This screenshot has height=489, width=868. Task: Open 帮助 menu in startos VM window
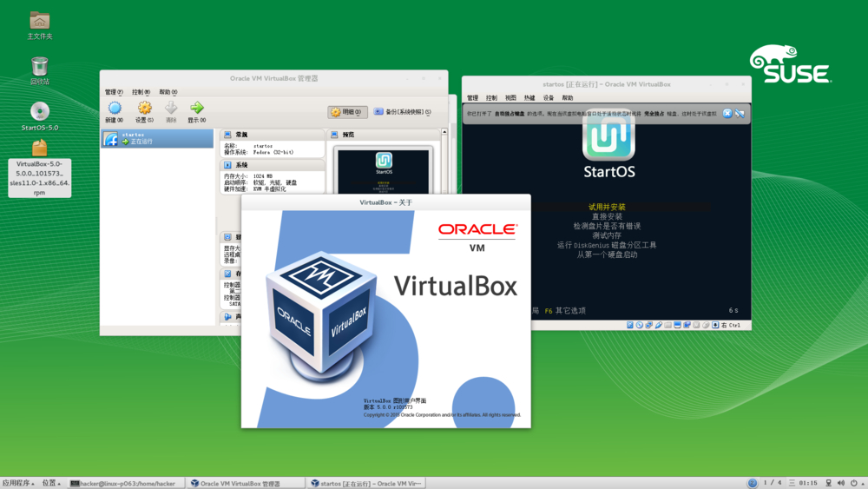coord(568,98)
